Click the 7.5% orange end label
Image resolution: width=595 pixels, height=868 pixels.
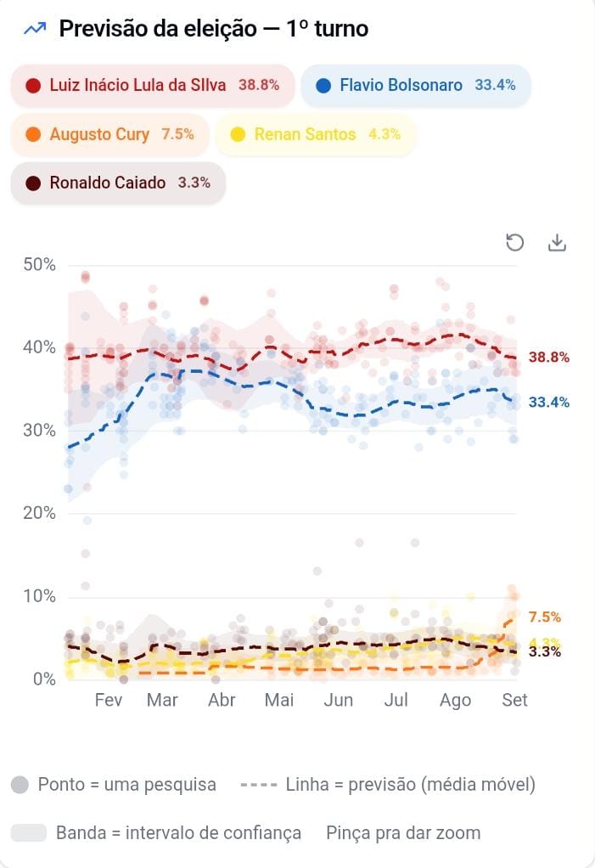pyautogui.click(x=545, y=617)
